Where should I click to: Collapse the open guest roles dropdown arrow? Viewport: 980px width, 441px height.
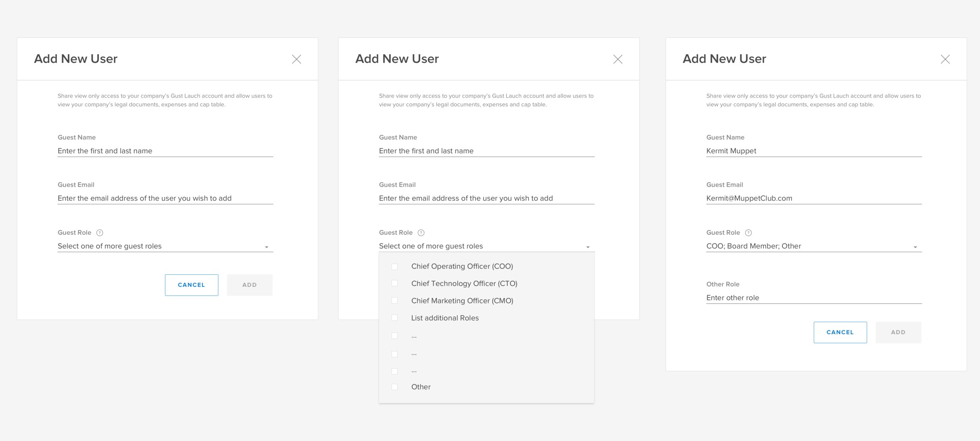tap(588, 247)
